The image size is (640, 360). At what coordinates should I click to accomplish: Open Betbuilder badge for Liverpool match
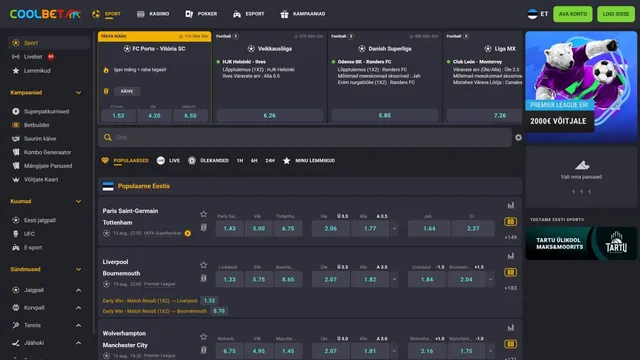[x=510, y=272]
